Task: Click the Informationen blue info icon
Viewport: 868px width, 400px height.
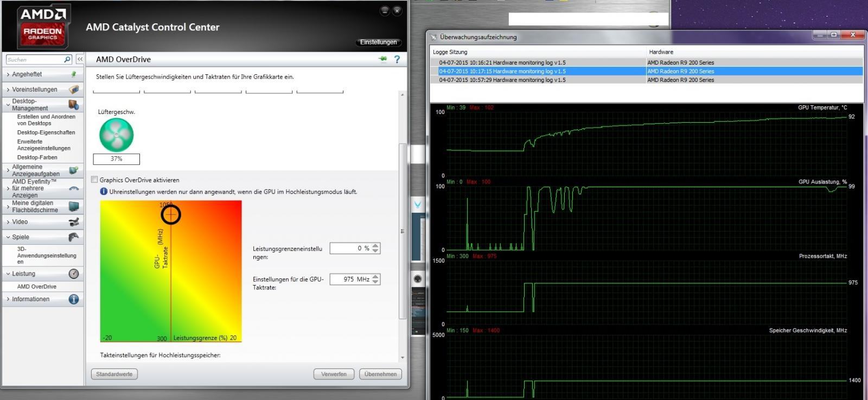Action: pyautogui.click(x=74, y=299)
